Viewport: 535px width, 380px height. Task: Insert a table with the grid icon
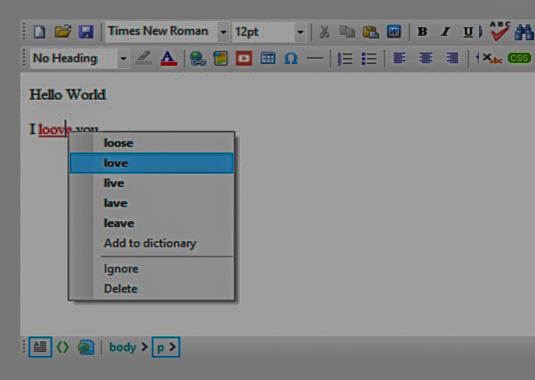pos(268,58)
